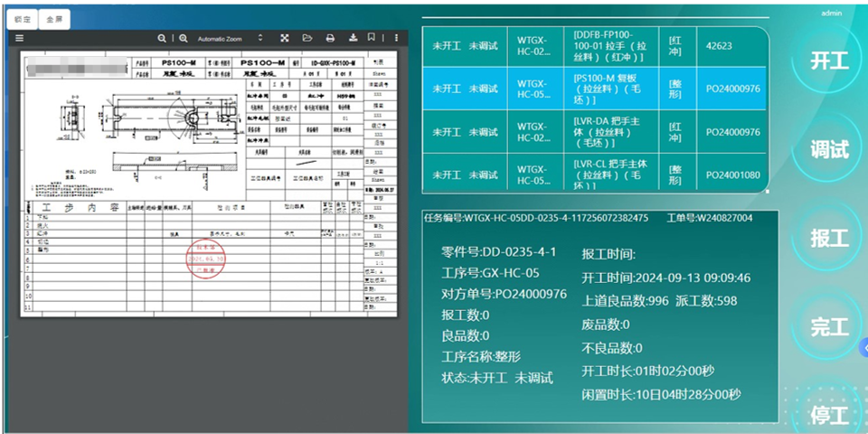Screen dimensions: 868x434
Task: Zoom out the PDF drawing
Action: pyautogui.click(x=162, y=38)
